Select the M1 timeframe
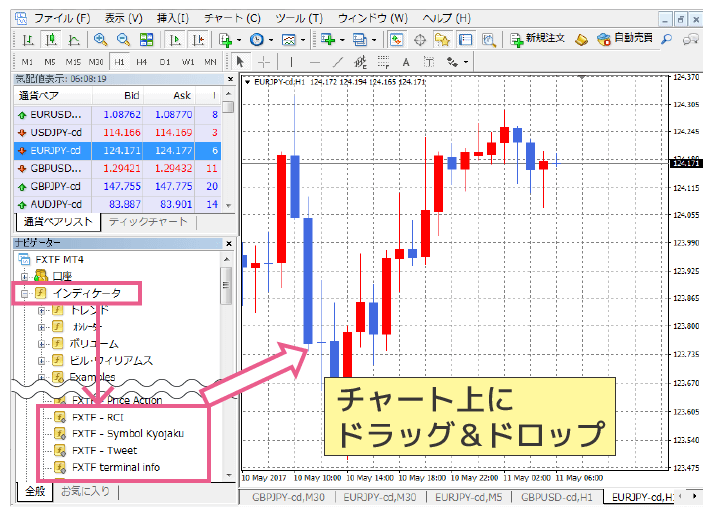 click(x=27, y=62)
